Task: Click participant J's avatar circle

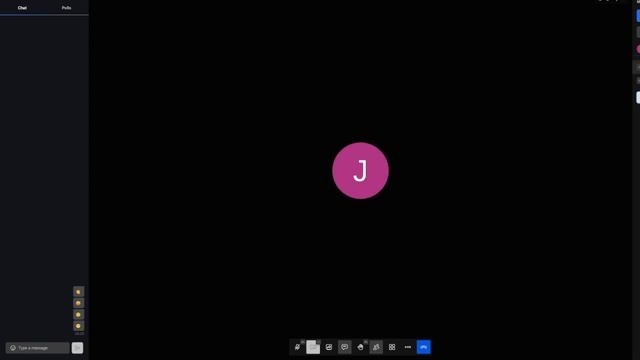Action: coord(360,171)
